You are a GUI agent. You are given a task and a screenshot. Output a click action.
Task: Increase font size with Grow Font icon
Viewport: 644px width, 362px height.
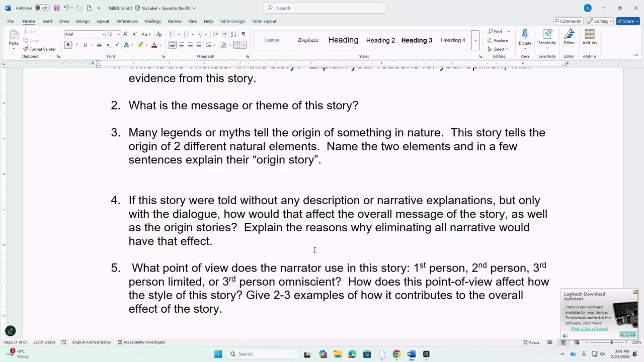point(126,34)
